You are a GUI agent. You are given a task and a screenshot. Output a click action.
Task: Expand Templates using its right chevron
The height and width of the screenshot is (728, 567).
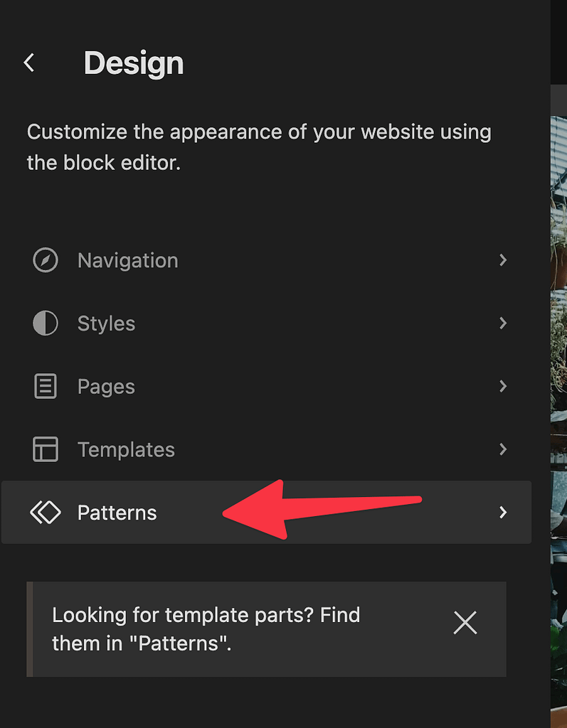[x=503, y=449]
